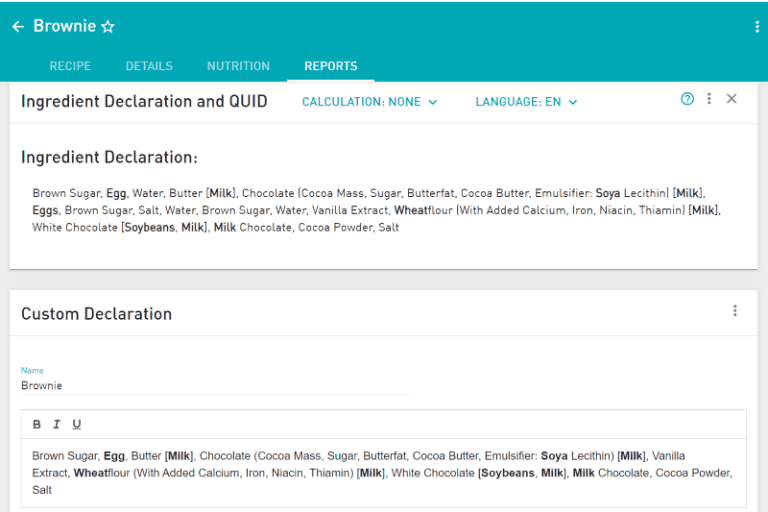Expand the Language: EN dropdown
Viewport: 768px width, 512px height.
(x=526, y=102)
